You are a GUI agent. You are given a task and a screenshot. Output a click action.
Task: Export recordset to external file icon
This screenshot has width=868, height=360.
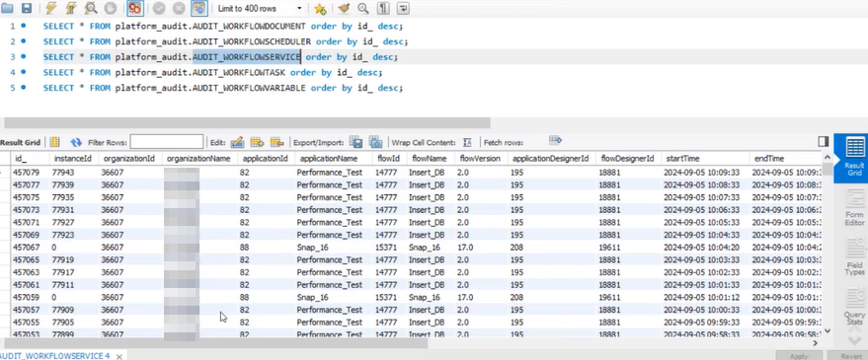tap(355, 142)
